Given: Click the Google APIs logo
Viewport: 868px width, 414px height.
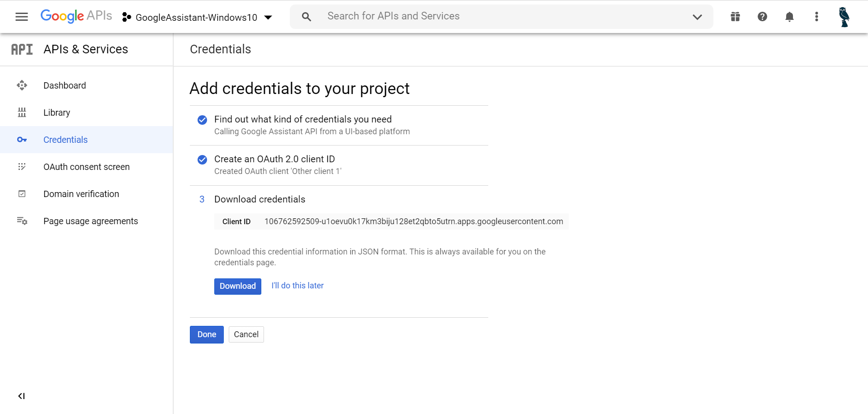Looking at the screenshot, I should 76,16.
